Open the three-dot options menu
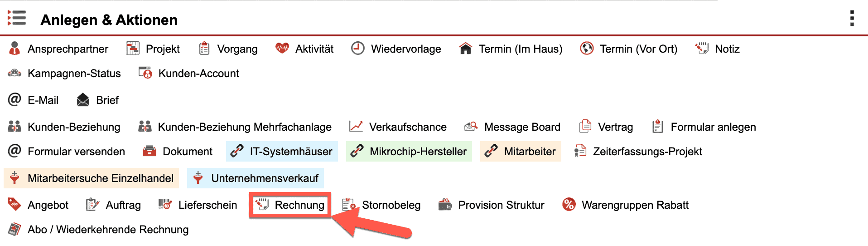This screenshot has width=868, height=246. 852,19
